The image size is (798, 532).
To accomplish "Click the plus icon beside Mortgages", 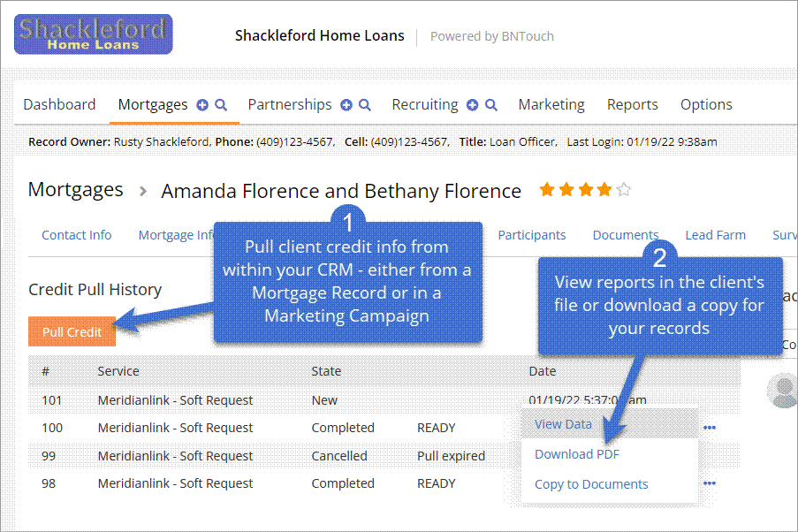I will point(202,104).
